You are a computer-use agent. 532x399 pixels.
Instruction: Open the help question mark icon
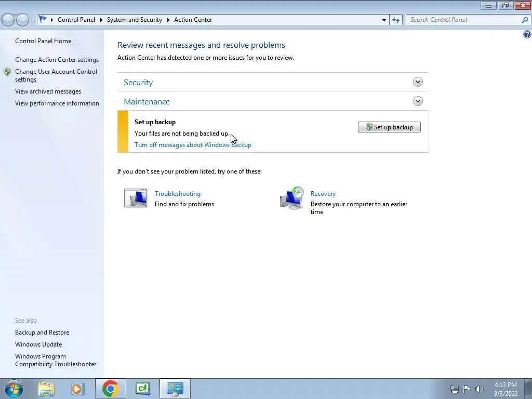[x=527, y=34]
